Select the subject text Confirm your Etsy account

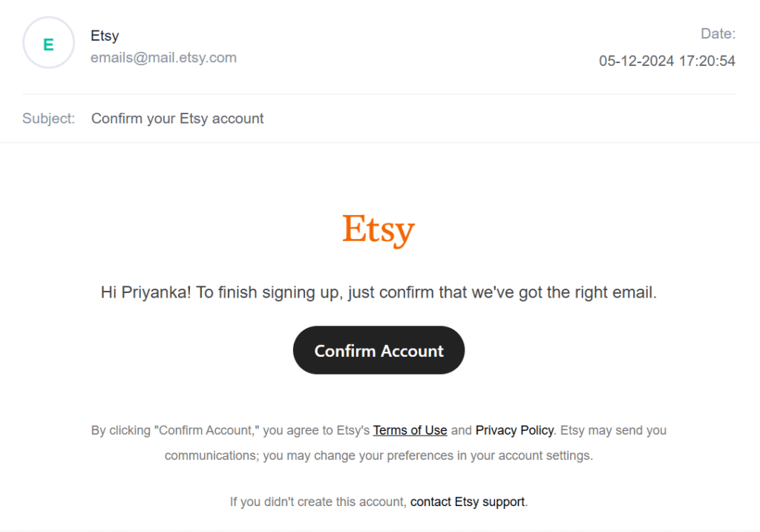pos(177,118)
